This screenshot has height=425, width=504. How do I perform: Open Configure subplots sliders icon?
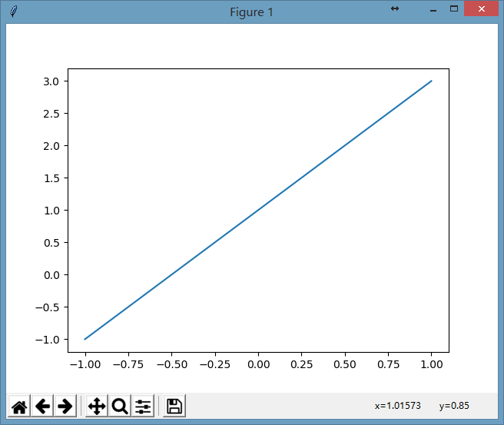[143, 407]
